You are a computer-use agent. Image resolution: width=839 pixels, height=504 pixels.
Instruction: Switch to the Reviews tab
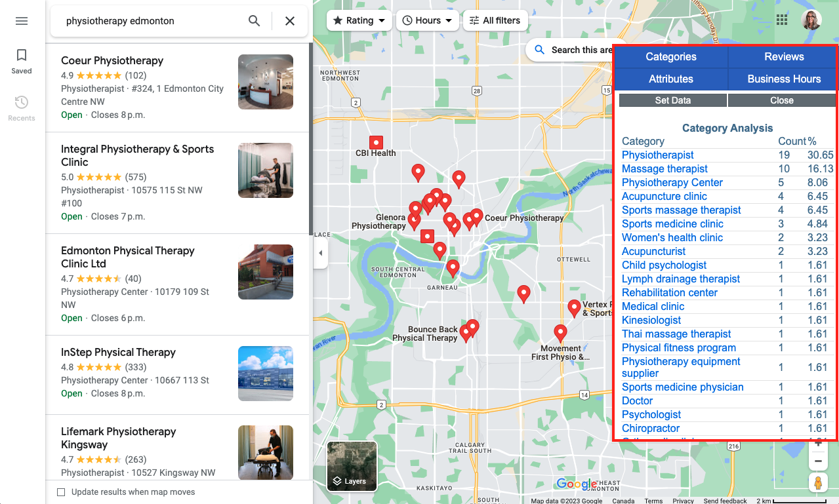click(x=783, y=57)
